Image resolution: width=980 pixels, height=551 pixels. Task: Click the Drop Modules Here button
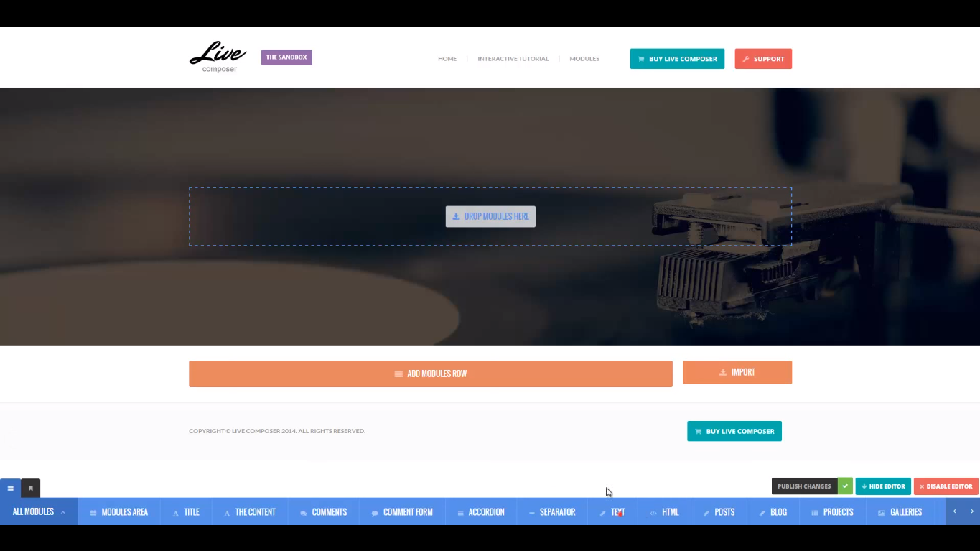click(x=490, y=216)
